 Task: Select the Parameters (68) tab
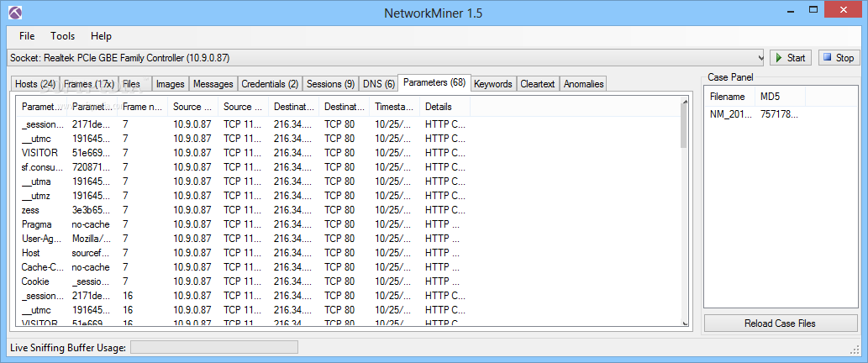(434, 82)
